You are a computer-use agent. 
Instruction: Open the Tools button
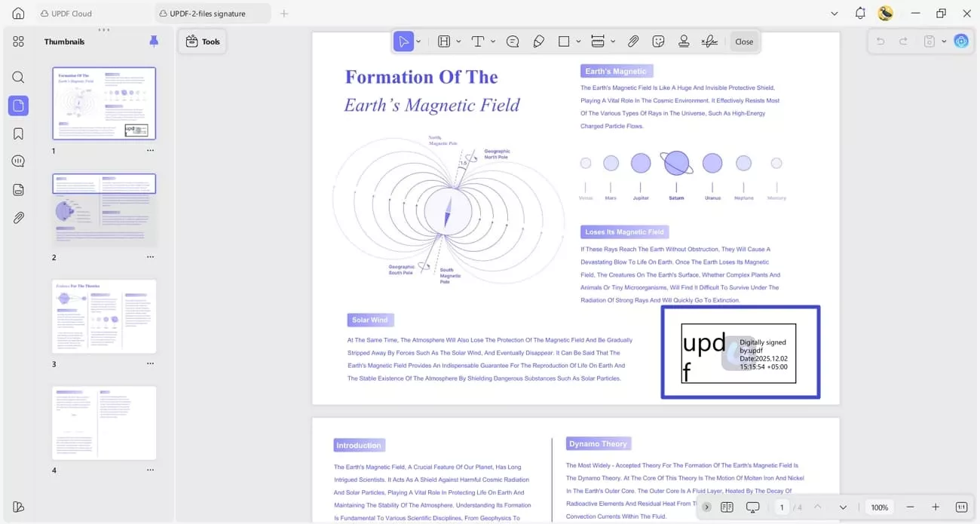[x=202, y=41]
